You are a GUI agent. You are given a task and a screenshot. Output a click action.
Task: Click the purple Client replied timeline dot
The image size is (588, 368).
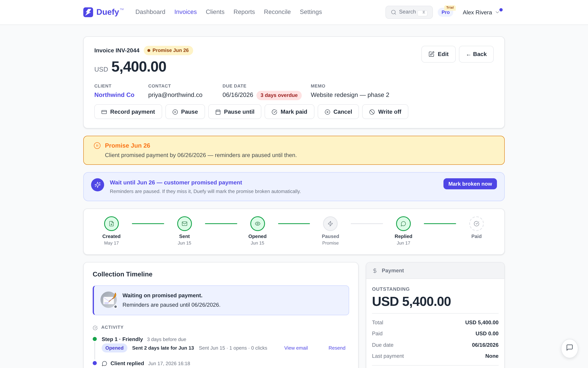tap(95, 363)
